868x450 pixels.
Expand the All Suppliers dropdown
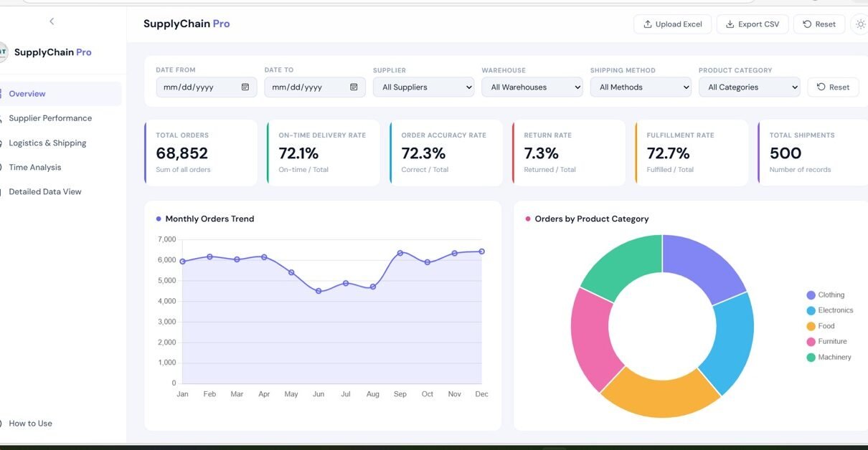point(423,87)
